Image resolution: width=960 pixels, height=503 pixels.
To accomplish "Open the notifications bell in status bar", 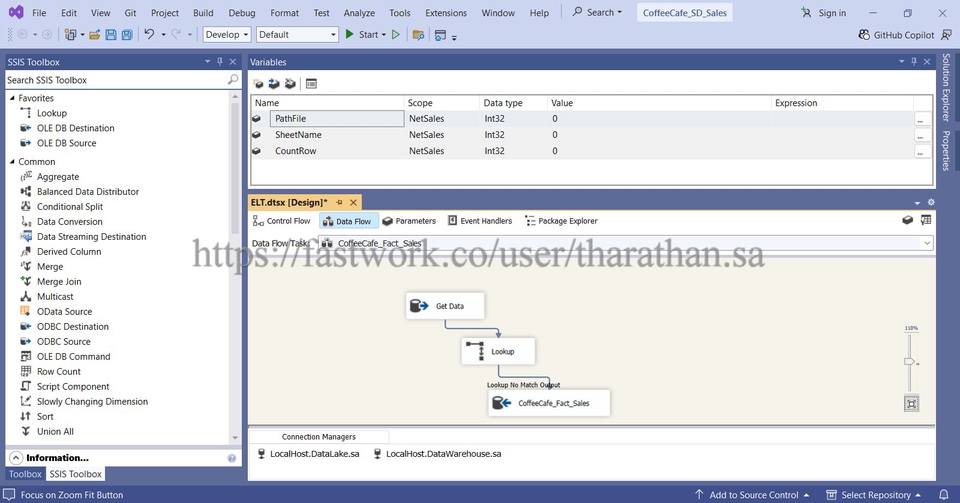I will [943, 495].
